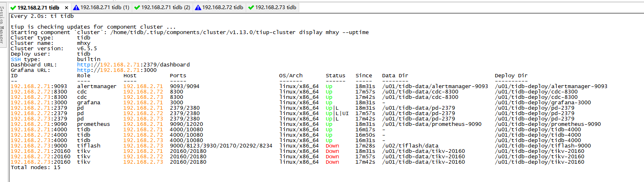Click the grafana role cell
Image resolution: width=644 pixels, height=182 pixels.
(x=89, y=103)
